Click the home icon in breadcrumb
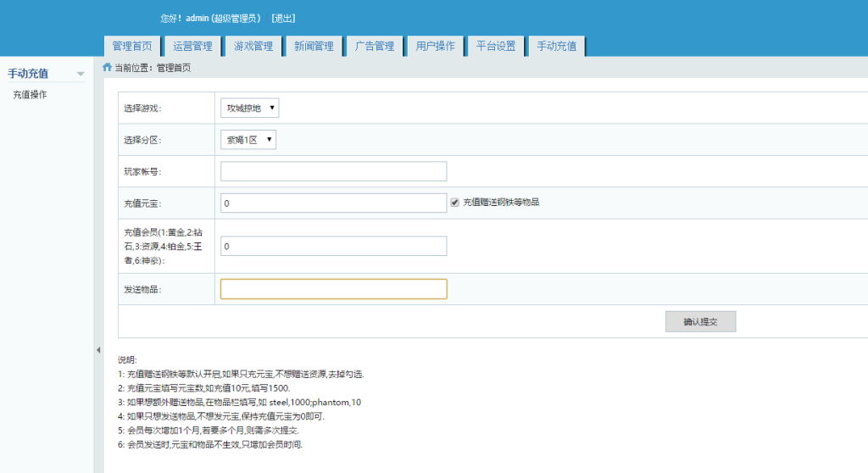 (107, 68)
